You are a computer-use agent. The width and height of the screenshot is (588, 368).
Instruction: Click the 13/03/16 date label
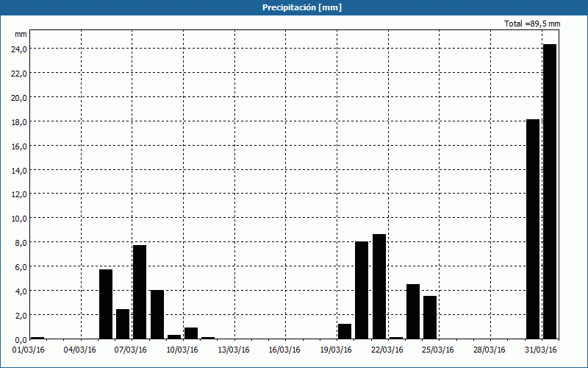click(x=233, y=350)
